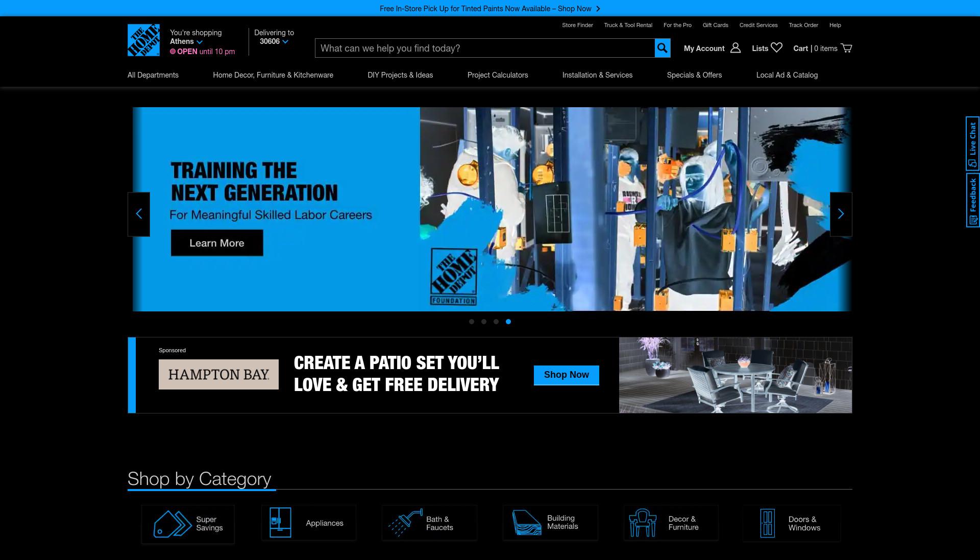Select the second carousel dot
980x560 pixels.
[484, 322]
